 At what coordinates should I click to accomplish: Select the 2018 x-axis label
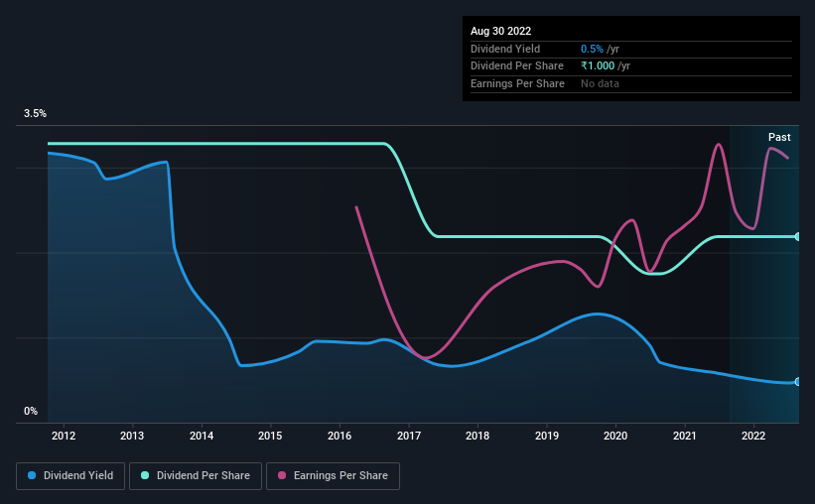[477, 436]
